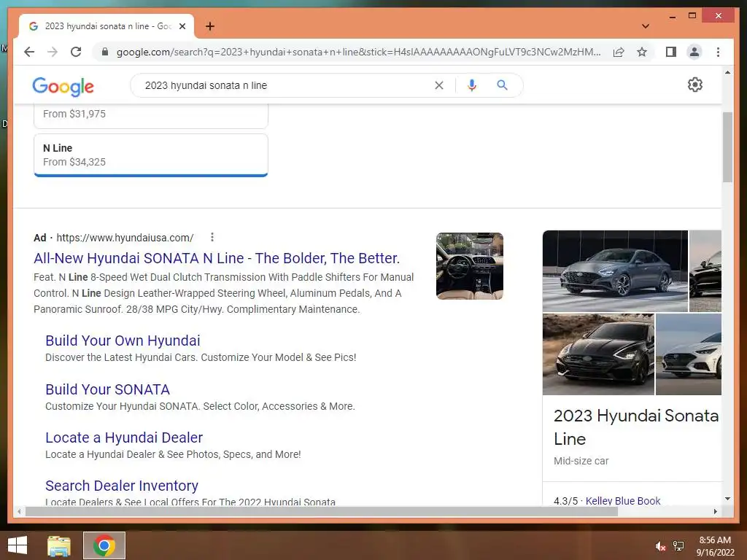The image size is (747, 560).
Task: Open Chrome side panel icon
Action: pyautogui.click(x=671, y=52)
